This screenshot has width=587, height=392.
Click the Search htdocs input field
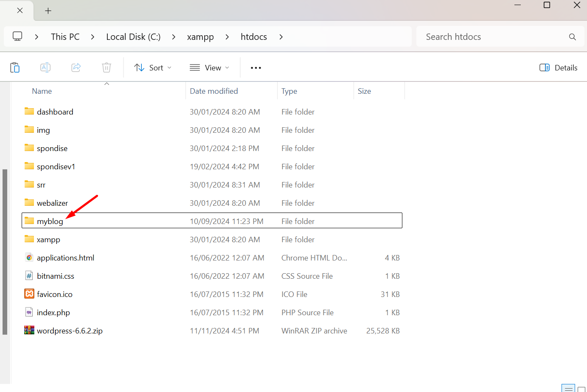click(x=492, y=37)
